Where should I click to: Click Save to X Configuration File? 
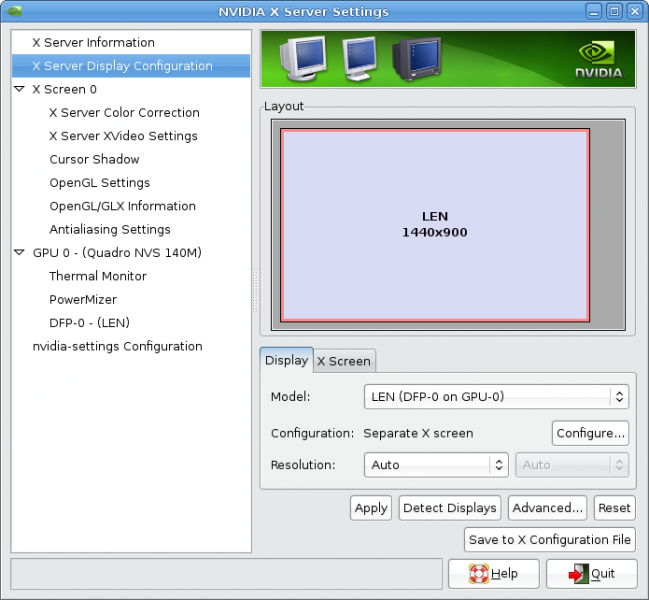coord(550,540)
